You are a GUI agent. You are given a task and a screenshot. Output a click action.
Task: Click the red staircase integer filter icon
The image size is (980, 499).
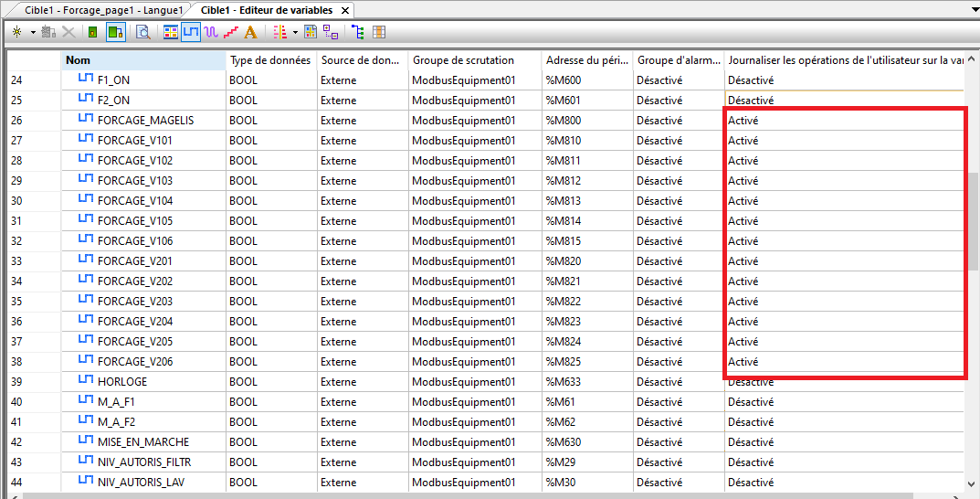click(x=230, y=32)
